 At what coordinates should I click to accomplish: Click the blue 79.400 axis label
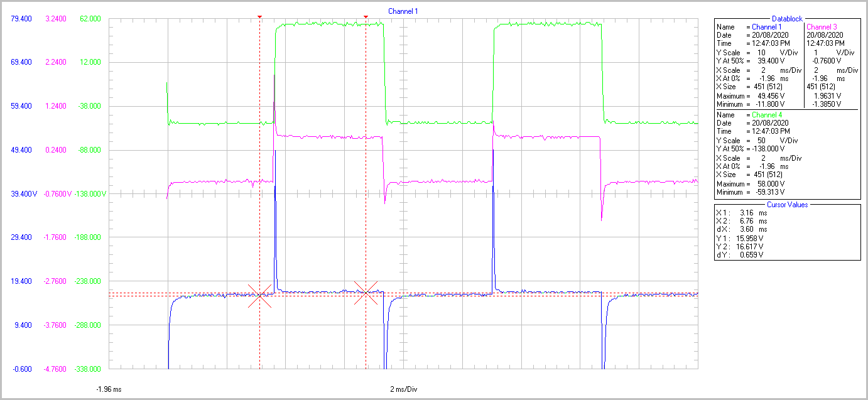(21, 19)
